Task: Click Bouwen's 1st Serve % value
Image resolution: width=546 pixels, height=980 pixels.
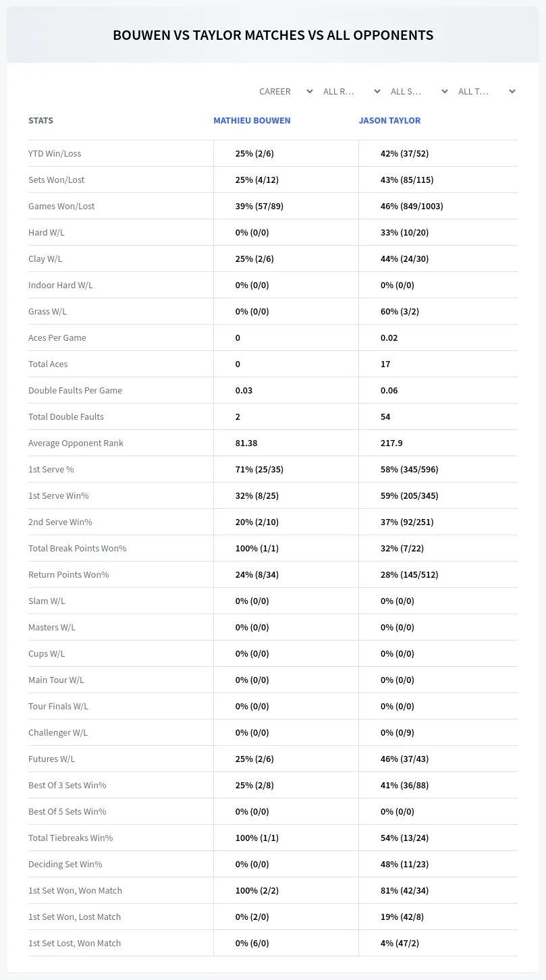Action: pyautogui.click(x=259, y=469)
